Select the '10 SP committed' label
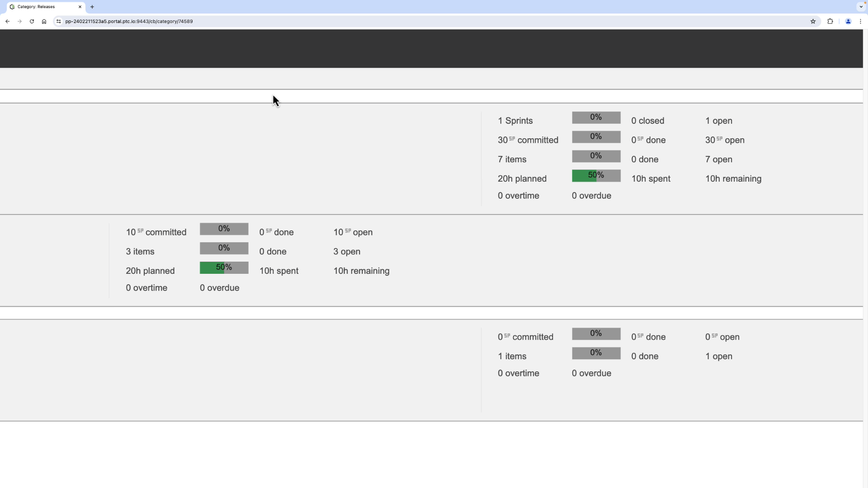This screenshot has height=488, width=868. (x=156, y=232)
